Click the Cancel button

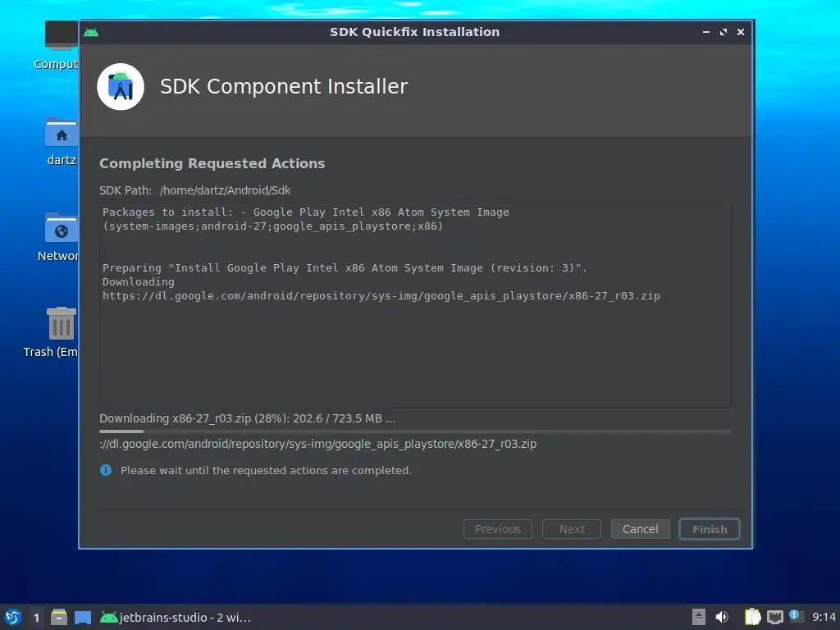click(640, 529)
